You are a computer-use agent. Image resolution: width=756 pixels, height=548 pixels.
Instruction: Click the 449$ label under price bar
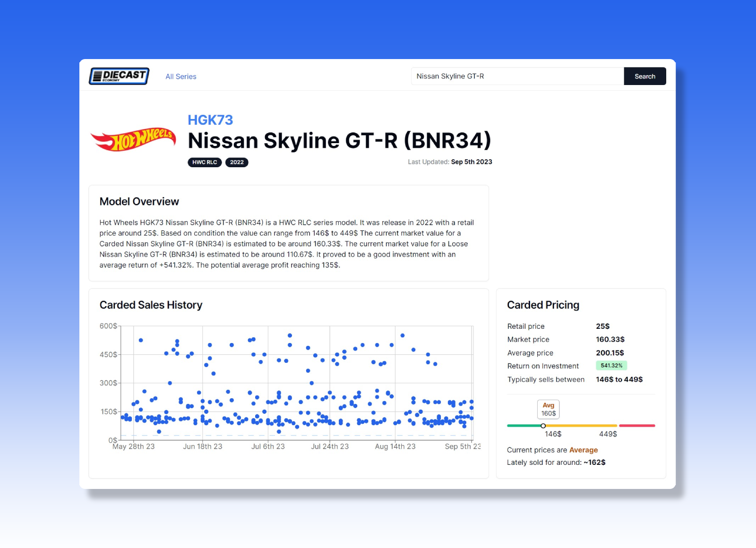pyautogui.click(x=608, y=434)
